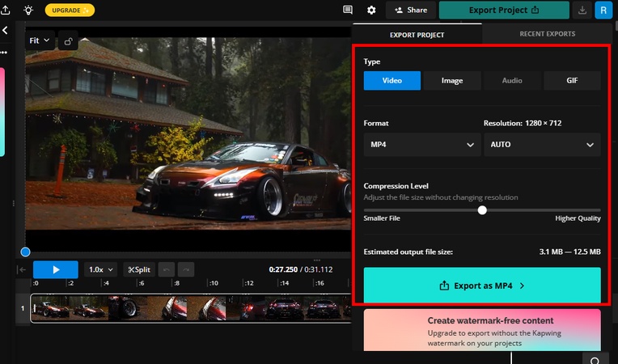Click the Export as MP4 button
618x364 pixels.
(x=482, y=286)
